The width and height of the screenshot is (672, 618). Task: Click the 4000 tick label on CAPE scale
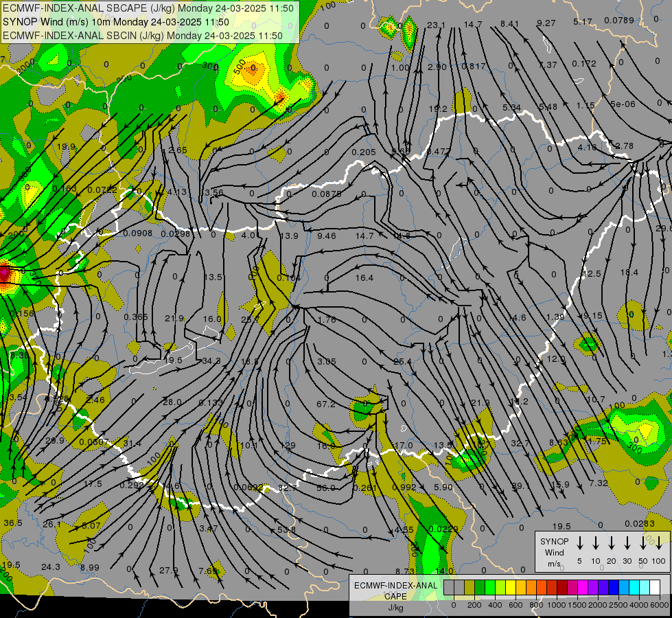638,605
